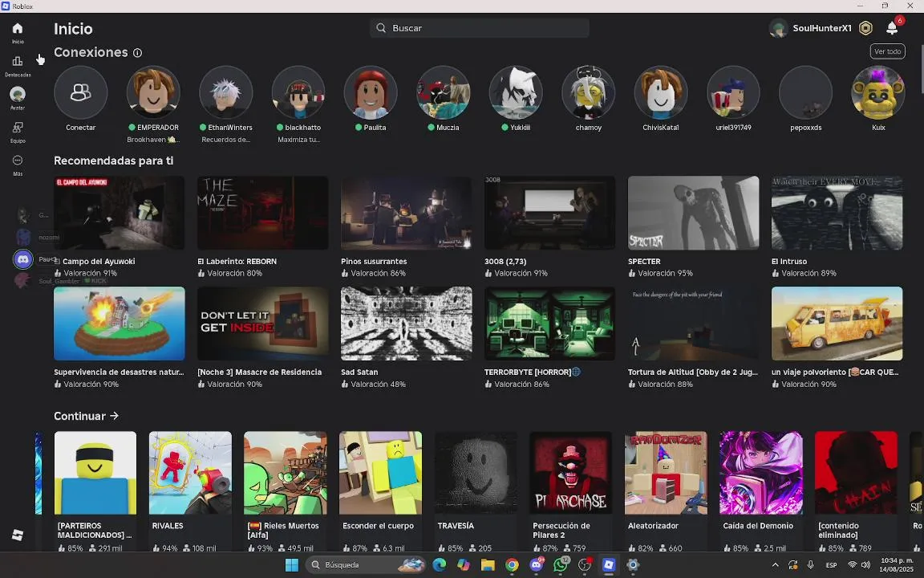The image size is (924, 578).
Task: Open the Tortura de Altitud game thumbnail
Action: point(694,324)
